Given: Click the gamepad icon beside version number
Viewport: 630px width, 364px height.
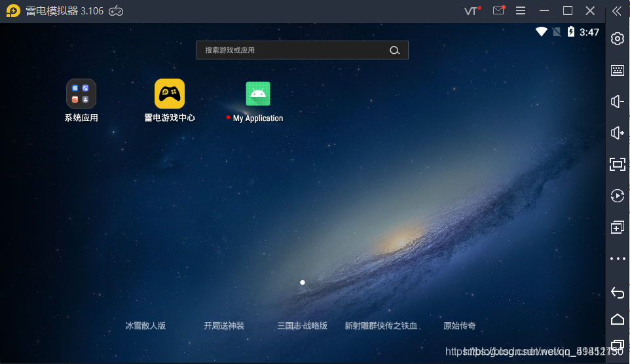Looking at the screenshot, I should coord(116,11).
